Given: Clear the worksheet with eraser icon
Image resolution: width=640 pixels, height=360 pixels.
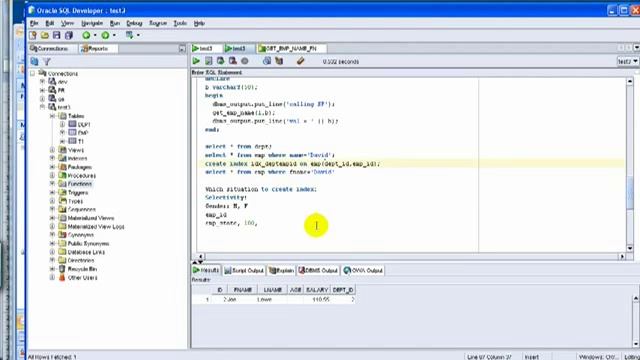Looking at the screenshot, I should [x=300, y=61].
